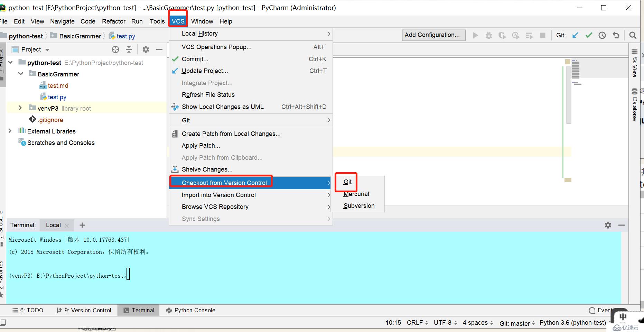This screenshot has height=332, width=644.
Task: Open 9: Version Control tool window
Action: point(84,310)
